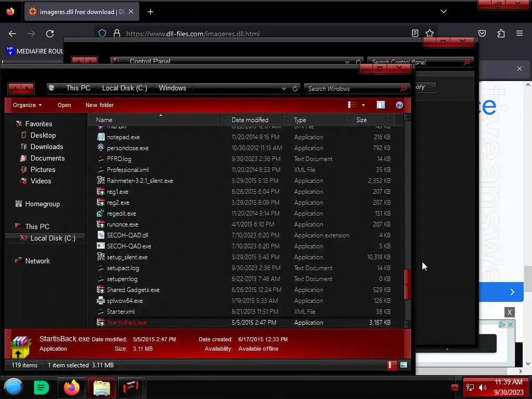532x399 pixels.
Task: Select Videos in navigation pane
Action: tap(41, 181)
